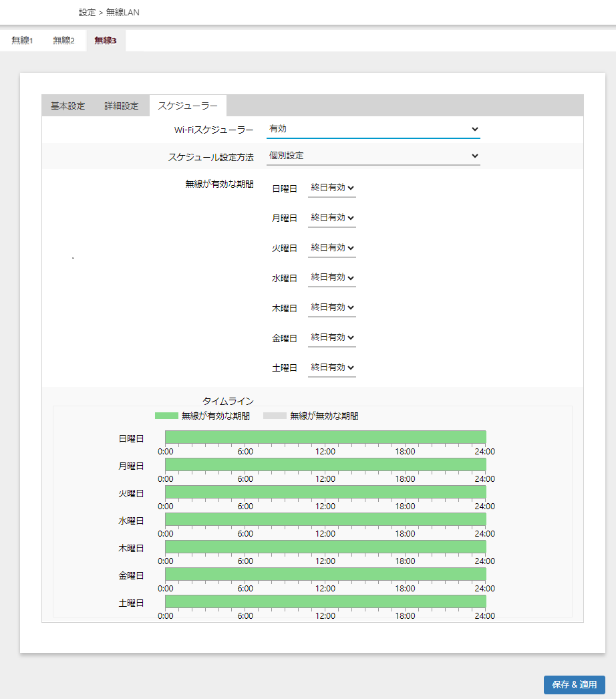This screenshot has height=699, width=616.
Task: Open the Wi-Fiスケジューラー dropdown
Action: [373, 129]
